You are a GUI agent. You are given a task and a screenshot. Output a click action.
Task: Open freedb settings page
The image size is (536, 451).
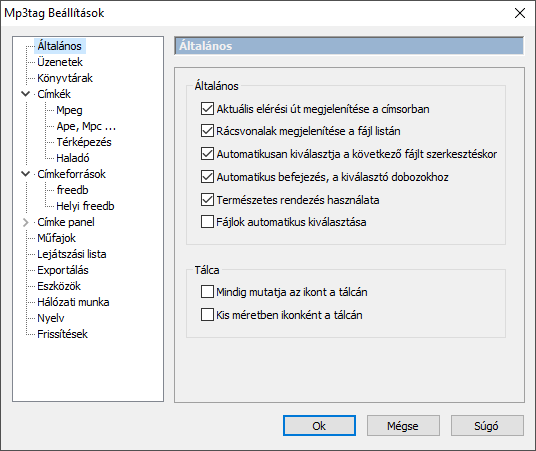point(72,190)
